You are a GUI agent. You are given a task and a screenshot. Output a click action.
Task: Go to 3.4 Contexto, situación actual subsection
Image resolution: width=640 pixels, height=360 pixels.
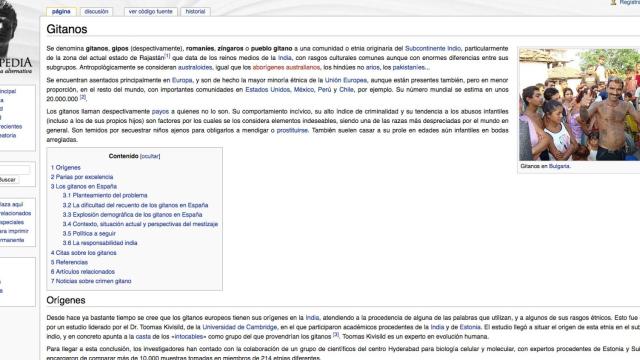click(x=140, y=224)
